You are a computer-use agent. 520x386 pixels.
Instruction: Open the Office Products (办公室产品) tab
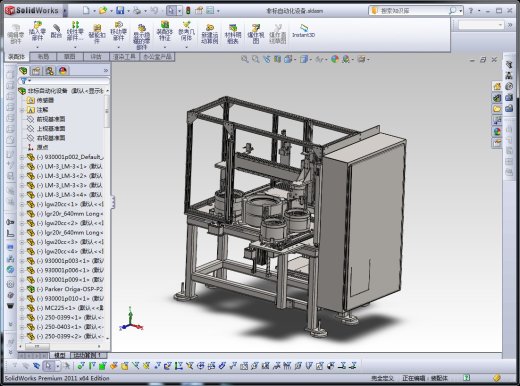(x=157, y=57)
